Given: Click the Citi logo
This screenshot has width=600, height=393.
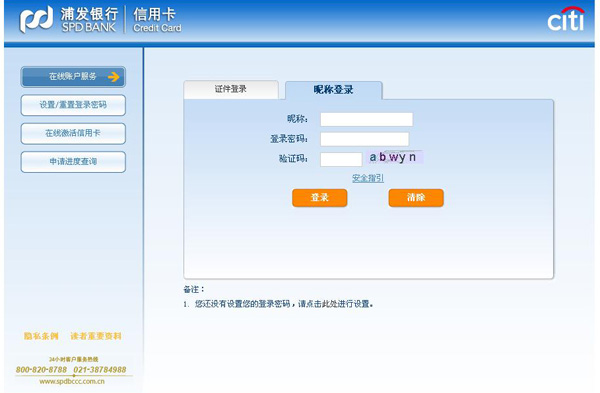Looking at the screenshot, I should 566,19.
